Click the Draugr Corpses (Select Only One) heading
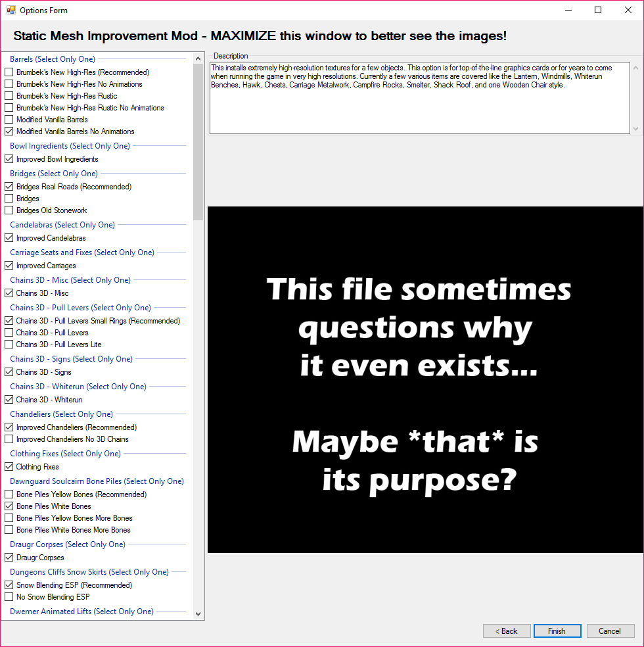Image resolution: width=644 pixels, height=647 pixels. click(68, 544)
